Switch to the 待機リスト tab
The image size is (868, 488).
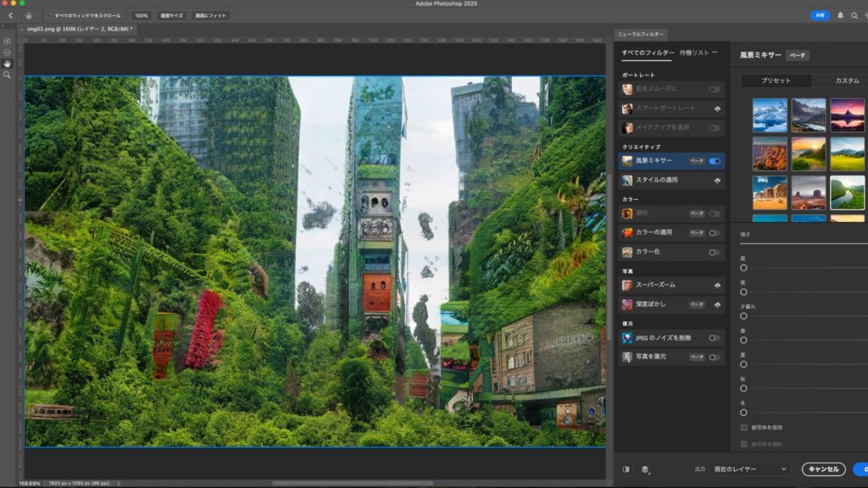(693, 53)
